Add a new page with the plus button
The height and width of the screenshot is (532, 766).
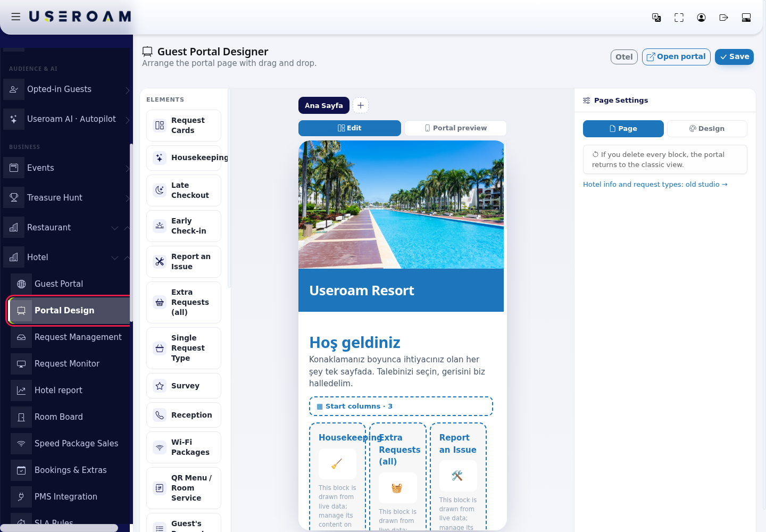361,105
